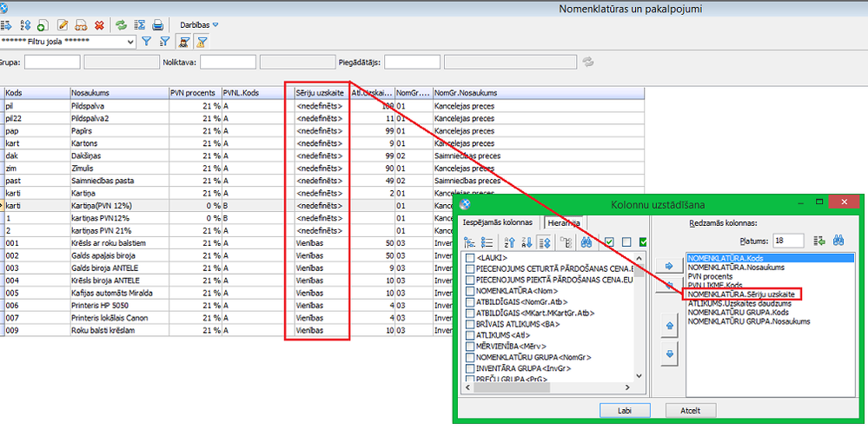The height and width of the screenshot is (430, 868).
Task: Click the printer icon in toolbar
Action: 158,25
